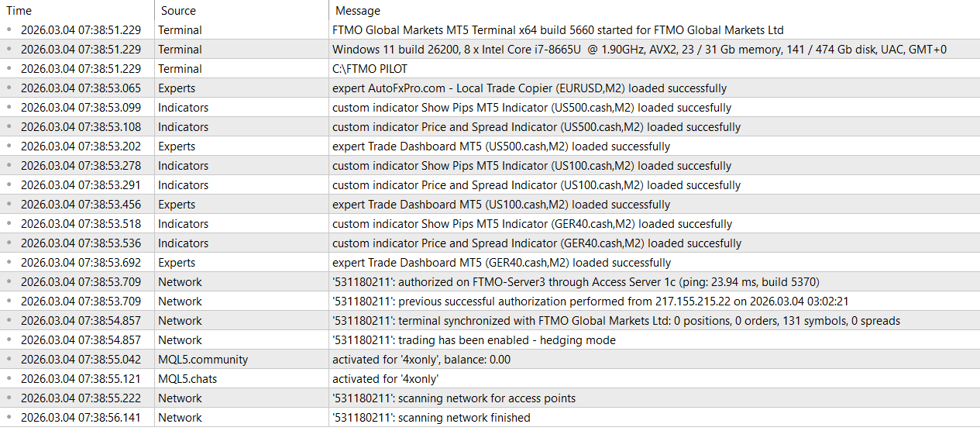980x448 pixels.
Task: Click the Source column header
Action: point(178,11)
